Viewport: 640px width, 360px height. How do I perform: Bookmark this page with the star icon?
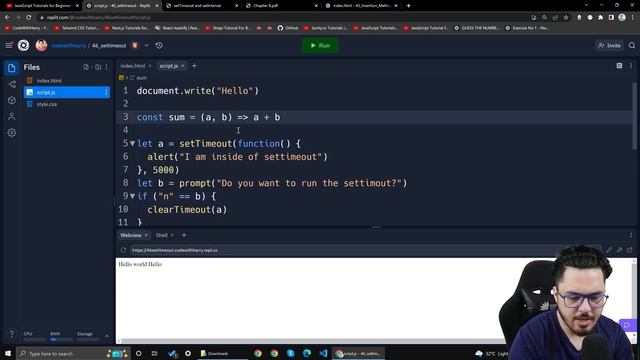[566, 18]
